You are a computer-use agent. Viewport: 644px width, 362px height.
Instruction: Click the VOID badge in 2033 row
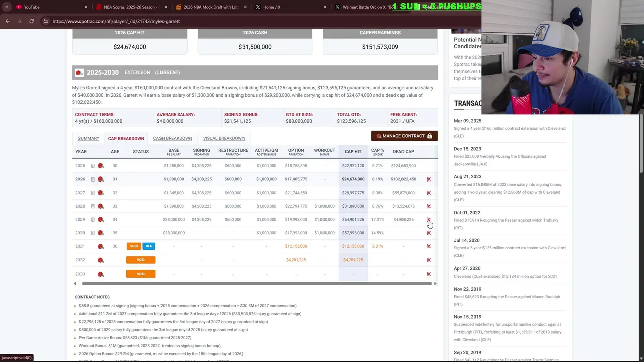(141, 274)
